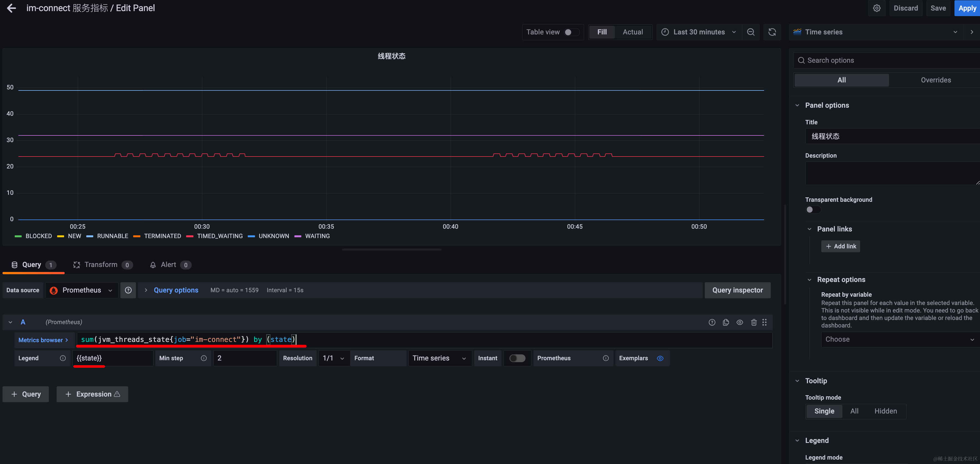Image resolution: width=980 pixels, height=464 pixels.
Task: Add a new Query
Action: coord(26,394)
